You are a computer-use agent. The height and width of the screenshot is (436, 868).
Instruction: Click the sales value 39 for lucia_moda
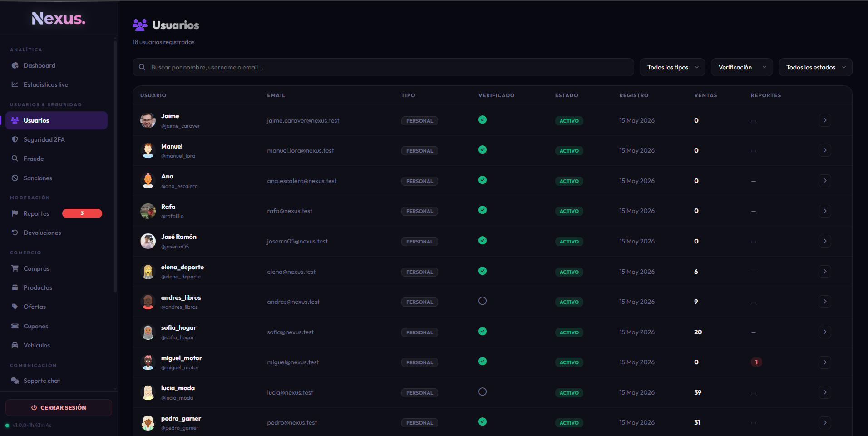(698, 392)
